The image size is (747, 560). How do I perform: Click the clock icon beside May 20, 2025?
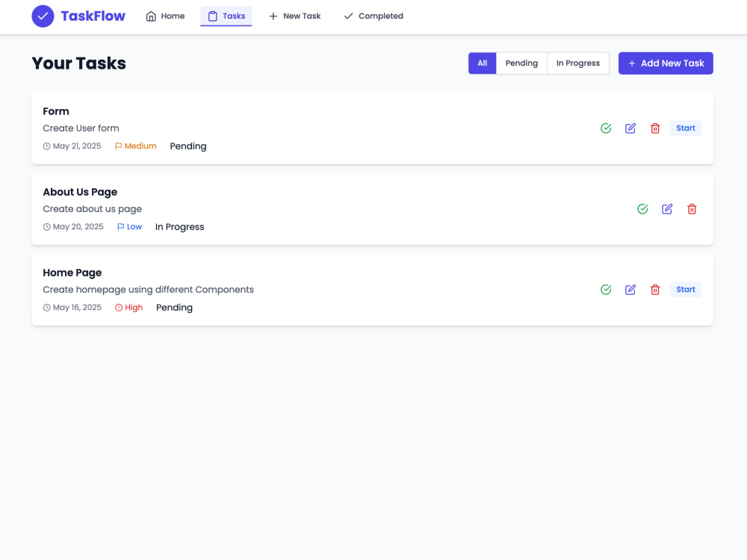tap(46, 227)
